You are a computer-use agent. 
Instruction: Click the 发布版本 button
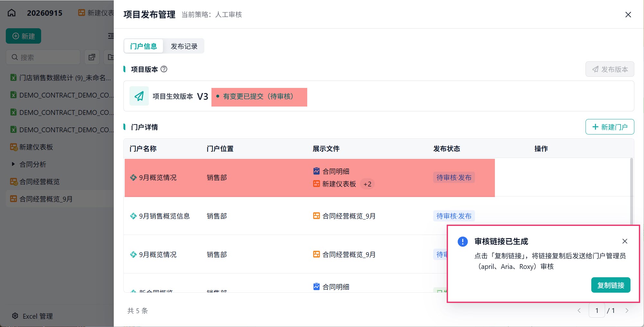(x=610, y=69)
